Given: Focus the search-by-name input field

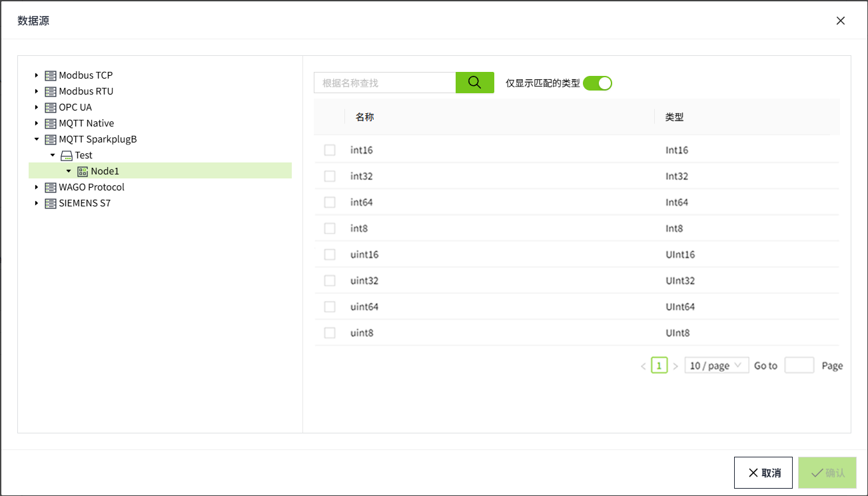Looking at the screenshot, I should click(x=384, y=83).
